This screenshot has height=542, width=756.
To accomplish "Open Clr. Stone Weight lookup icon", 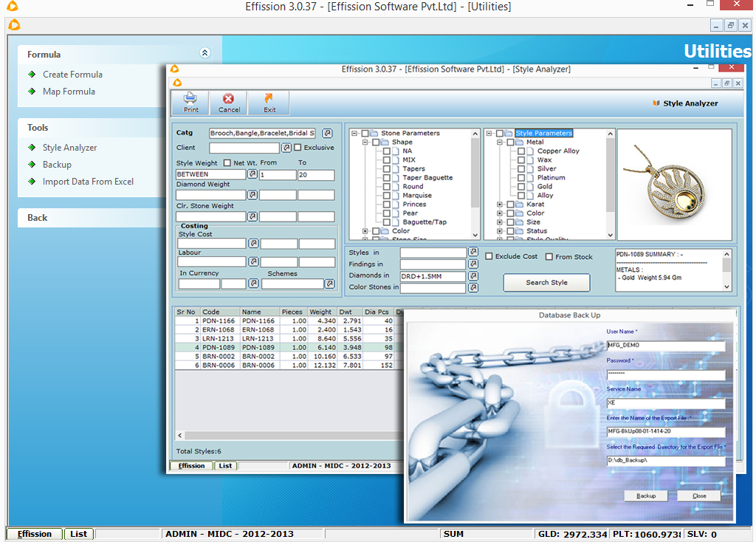I will coord(252,216).
